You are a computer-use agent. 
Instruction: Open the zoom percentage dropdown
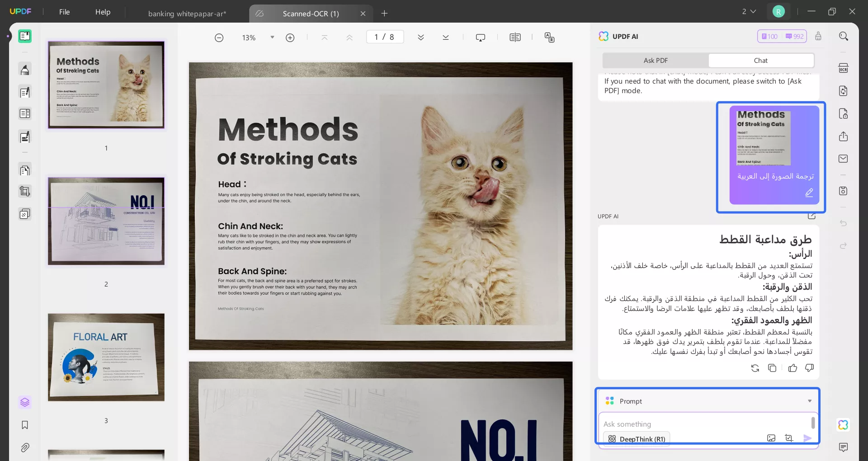(272, 38)
